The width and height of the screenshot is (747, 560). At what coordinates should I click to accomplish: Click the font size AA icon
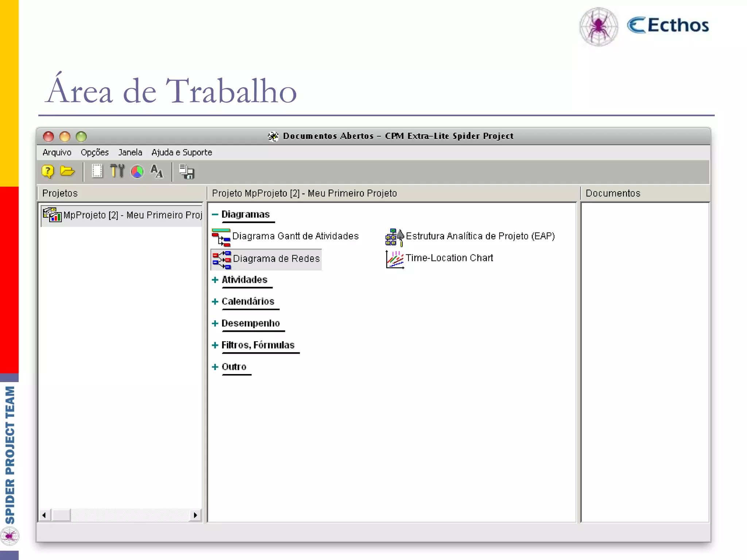click(157, 171)
